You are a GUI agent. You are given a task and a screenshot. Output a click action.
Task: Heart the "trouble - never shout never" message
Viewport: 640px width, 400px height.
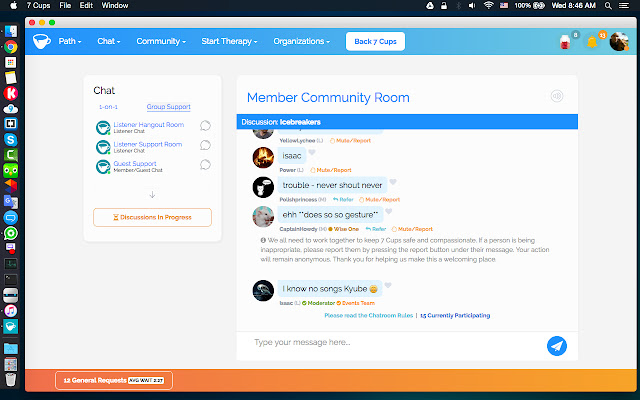pos(393,182)
